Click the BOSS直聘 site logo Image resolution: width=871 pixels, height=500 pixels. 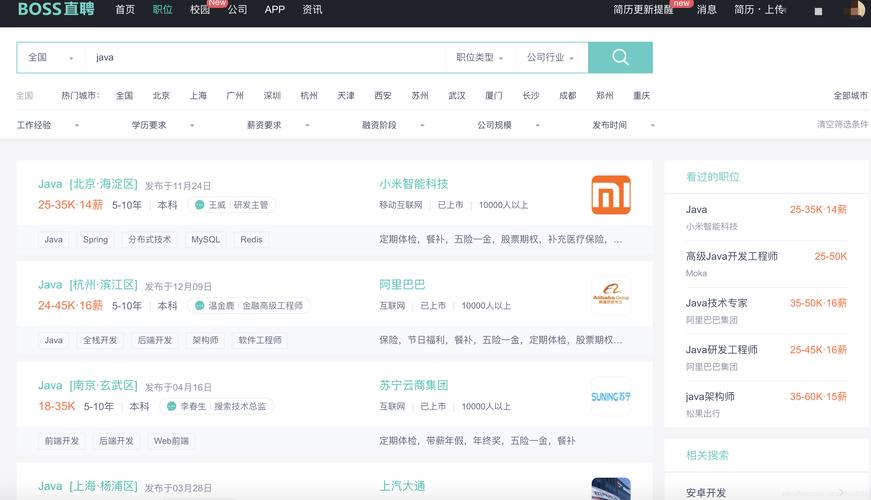[54, 10]
